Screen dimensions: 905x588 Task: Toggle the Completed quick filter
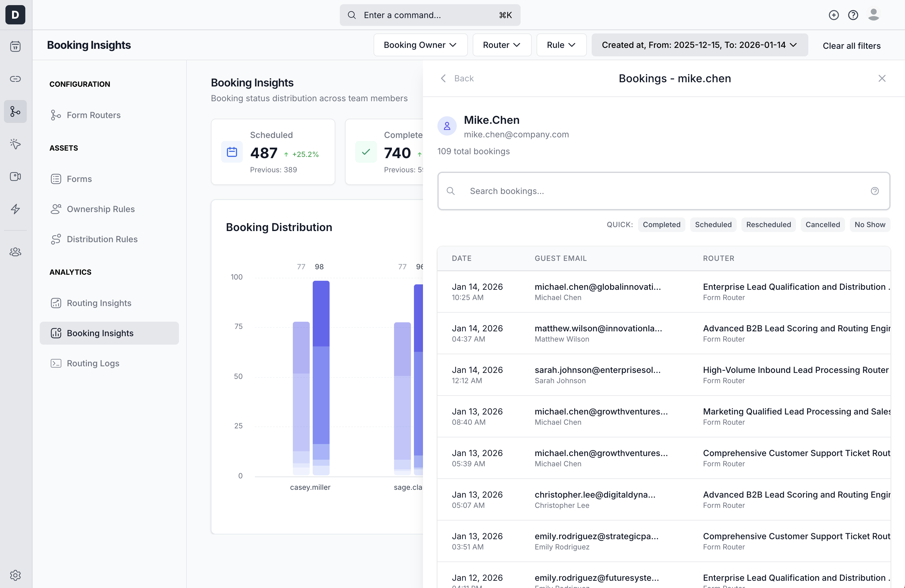(661, 225)
